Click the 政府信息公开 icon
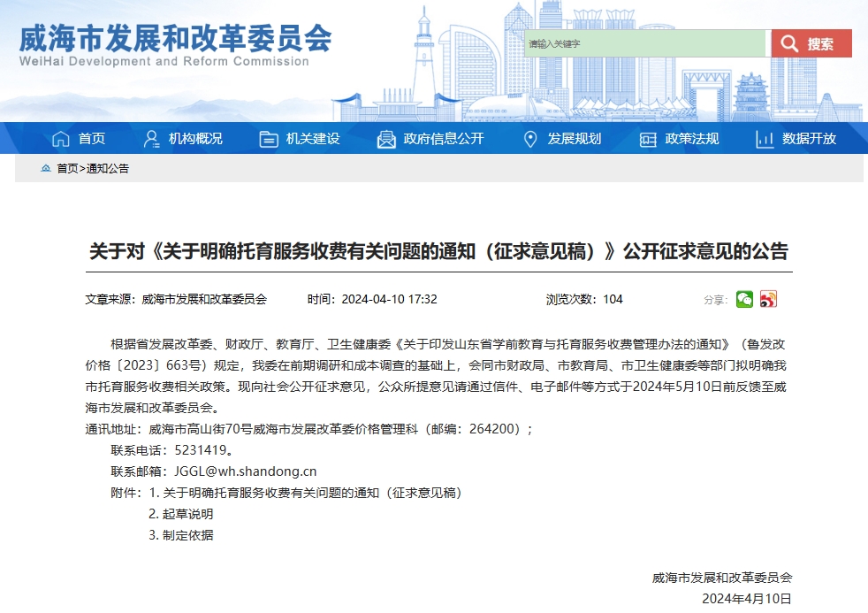Viewport: 868px width, 613px height. coord(386,139)
